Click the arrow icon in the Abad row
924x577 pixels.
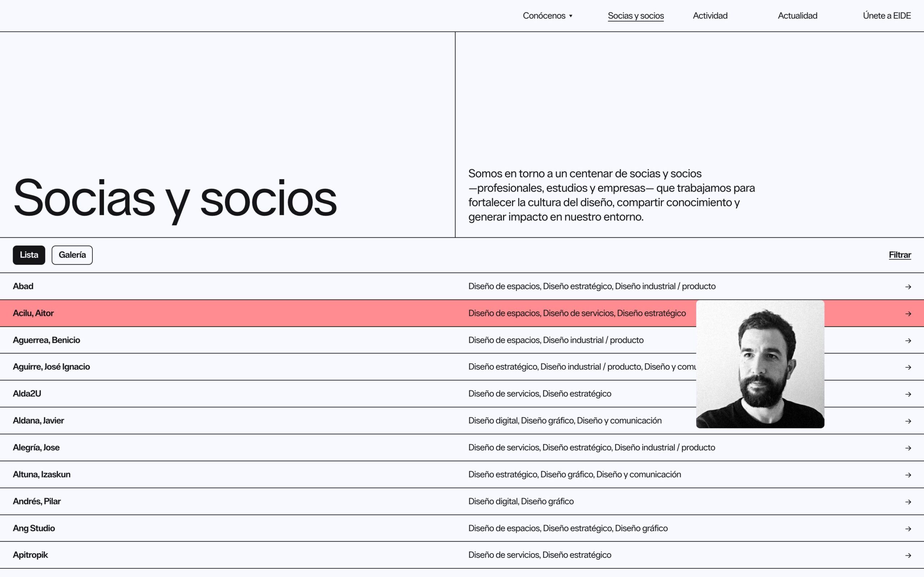908,287
